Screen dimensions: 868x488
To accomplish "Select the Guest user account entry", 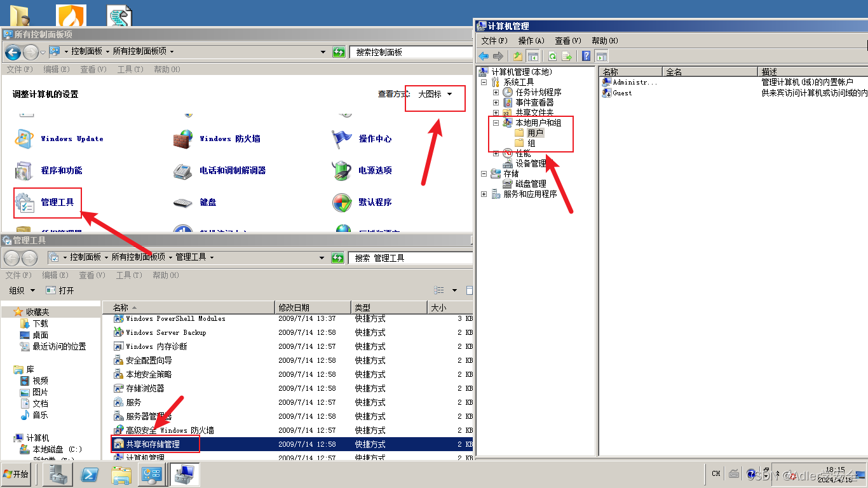I will coord(617,93).
